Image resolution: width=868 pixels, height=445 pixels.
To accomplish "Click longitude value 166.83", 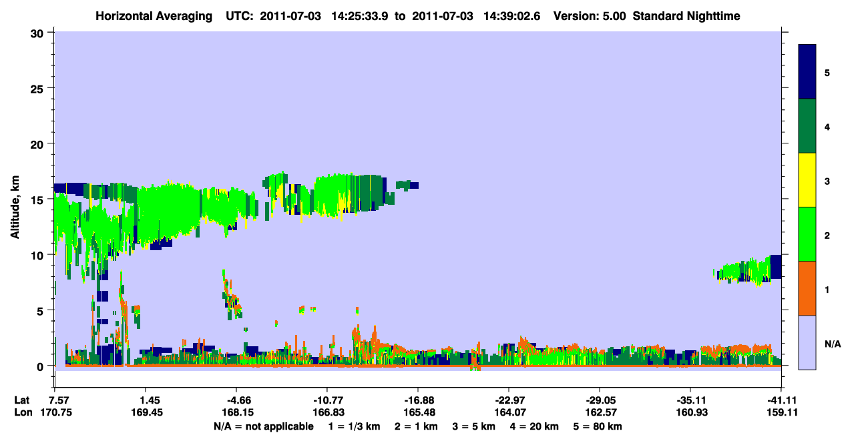I will coord(327,412).
